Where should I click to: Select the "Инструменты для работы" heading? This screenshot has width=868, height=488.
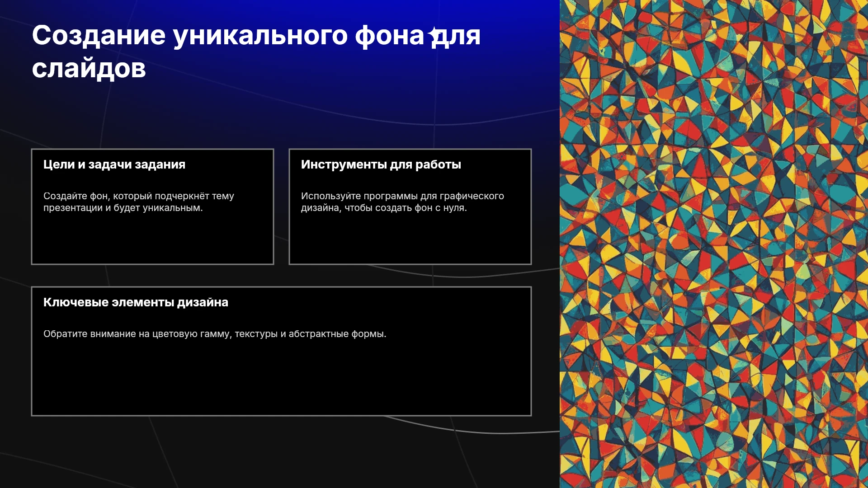381,164
